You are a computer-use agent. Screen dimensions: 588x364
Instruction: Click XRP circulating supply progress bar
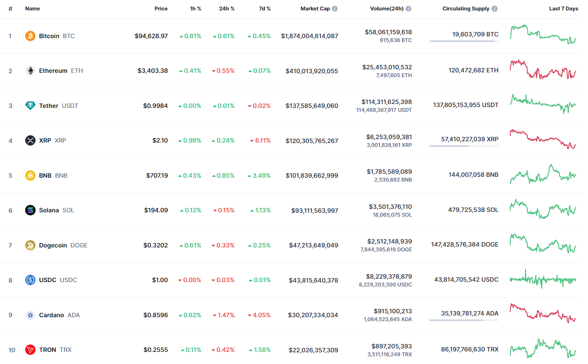point(464,146)
